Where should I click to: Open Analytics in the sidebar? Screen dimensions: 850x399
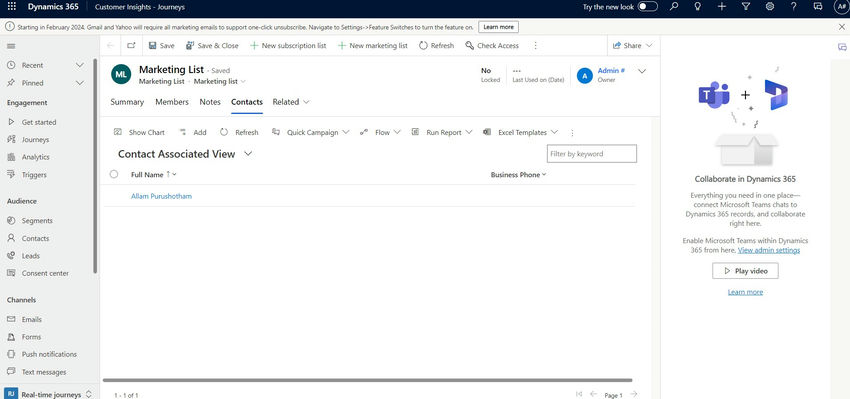35,157
